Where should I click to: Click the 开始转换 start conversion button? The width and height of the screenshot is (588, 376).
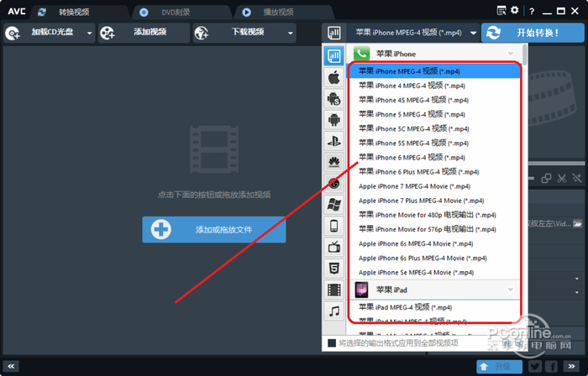(x=533, y=33)
